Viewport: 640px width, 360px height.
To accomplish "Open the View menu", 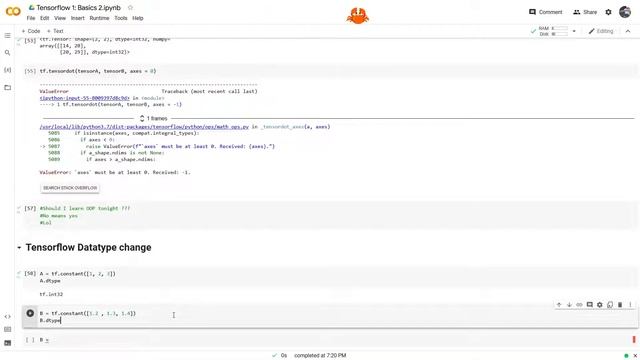I will coord(60,18).
